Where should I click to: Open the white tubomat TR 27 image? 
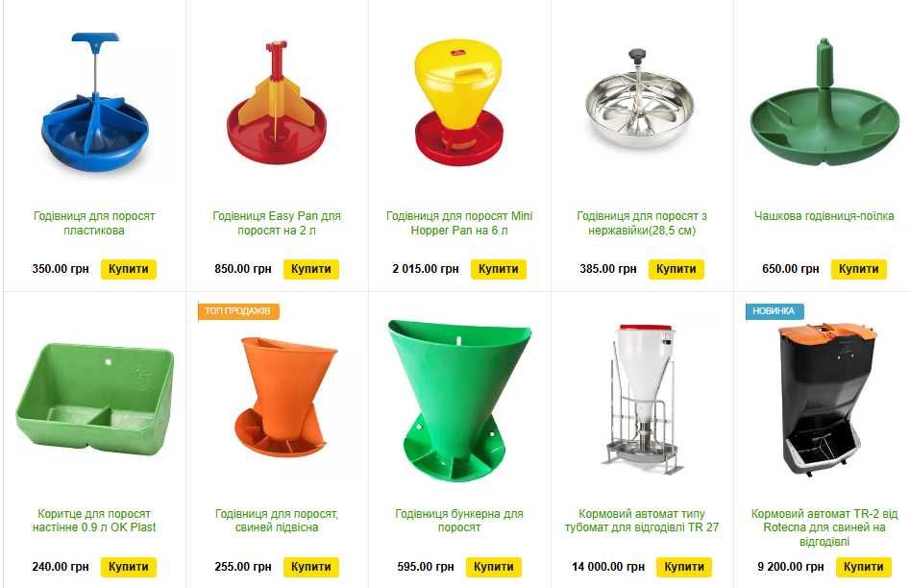point(642,400)
